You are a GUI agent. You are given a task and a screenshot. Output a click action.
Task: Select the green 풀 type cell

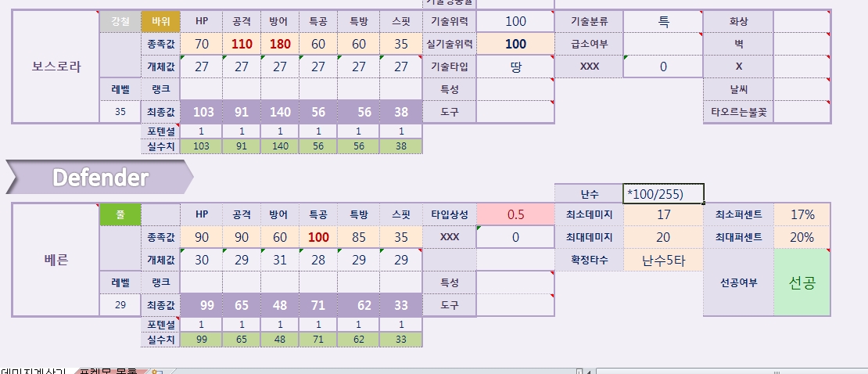point(120,214)
